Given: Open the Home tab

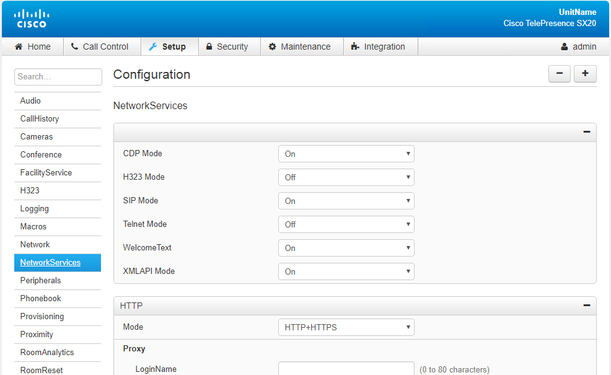Looking at the screenshot, I should (x=33, y=47).
